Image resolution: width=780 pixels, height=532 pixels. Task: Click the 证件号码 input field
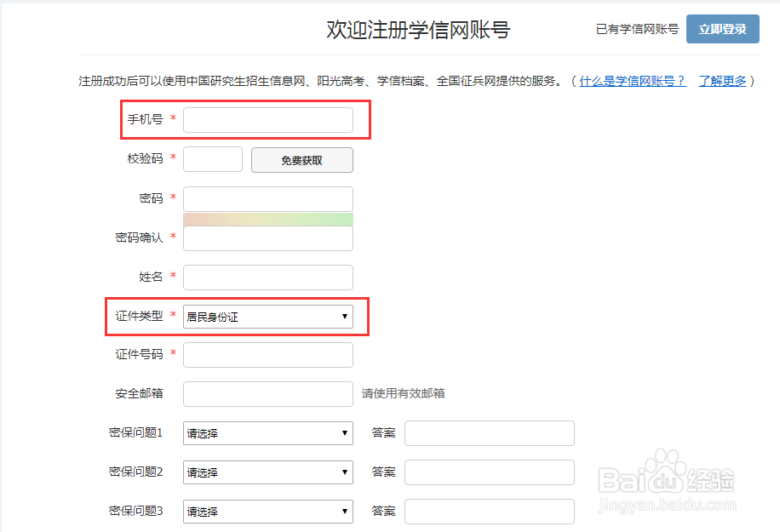[x=268, y=355]
